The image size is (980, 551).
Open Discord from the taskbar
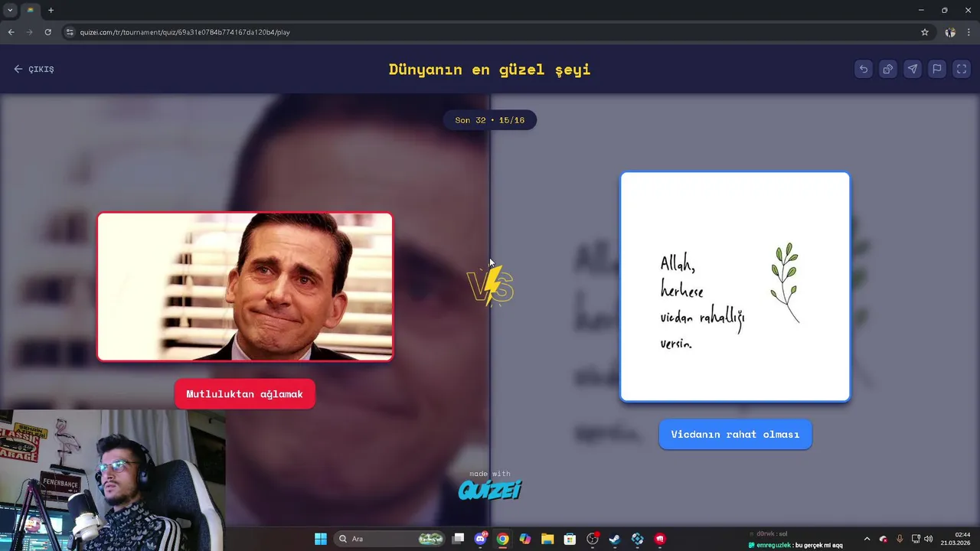pos(480,539)
